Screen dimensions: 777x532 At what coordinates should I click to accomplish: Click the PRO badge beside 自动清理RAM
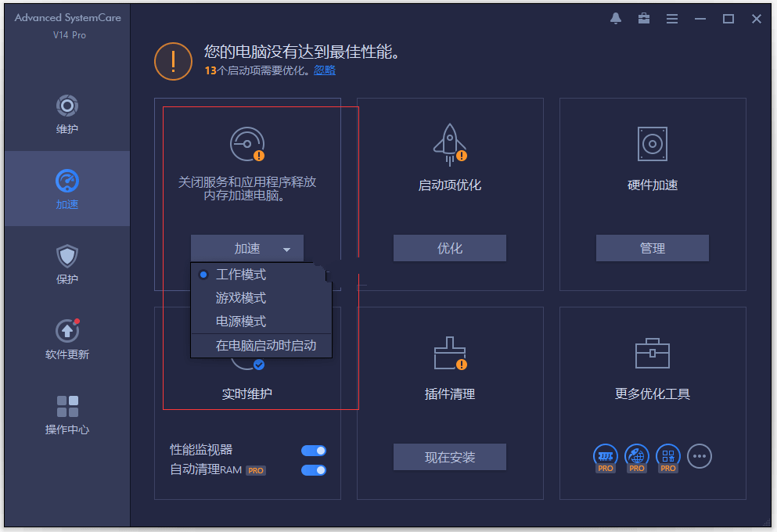tap(256, 470)
